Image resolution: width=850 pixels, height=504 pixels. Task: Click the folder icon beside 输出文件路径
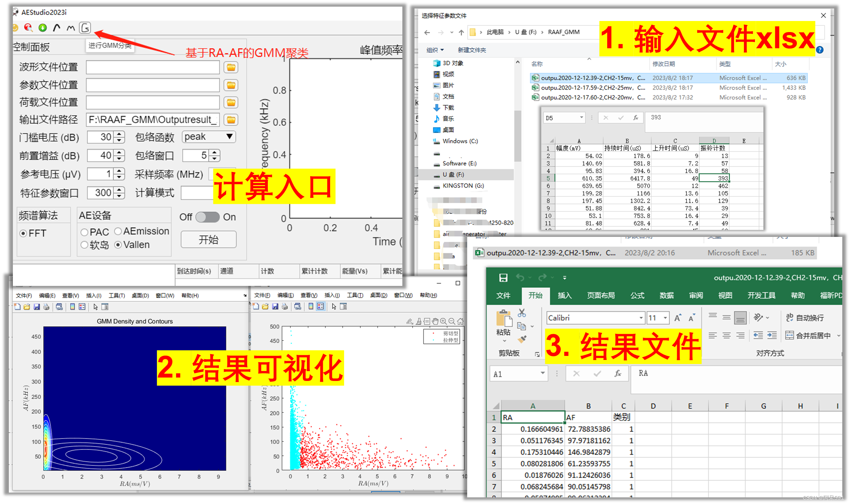[231, 120]
